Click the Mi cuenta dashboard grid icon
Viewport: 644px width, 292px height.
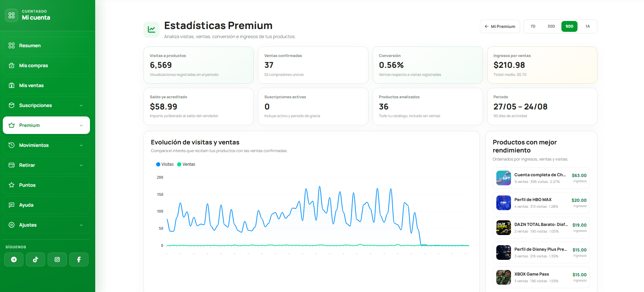(12, 15)
